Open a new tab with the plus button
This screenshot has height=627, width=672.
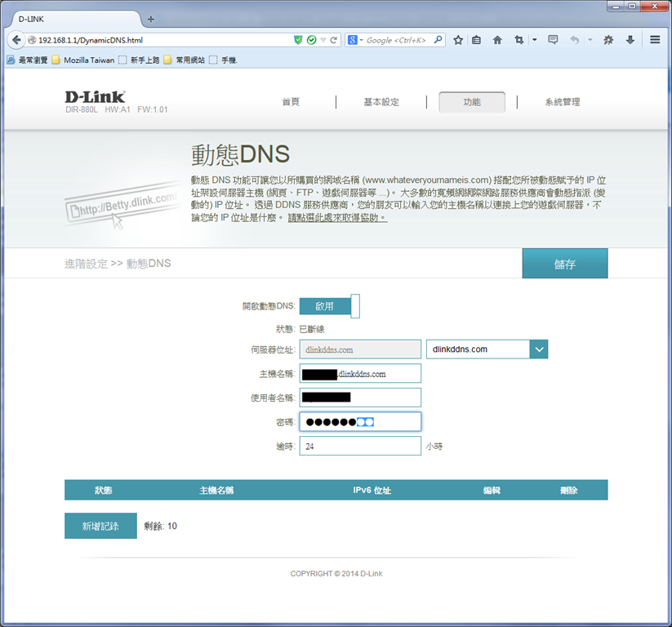pyautogui.click(x=150, y=19)
